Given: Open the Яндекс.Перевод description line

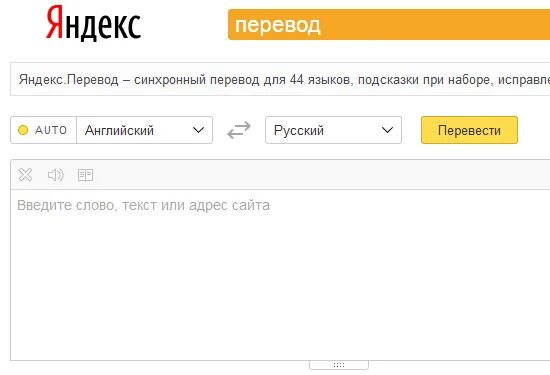Looking at the screenshot, I should click(x=280, y=79).
